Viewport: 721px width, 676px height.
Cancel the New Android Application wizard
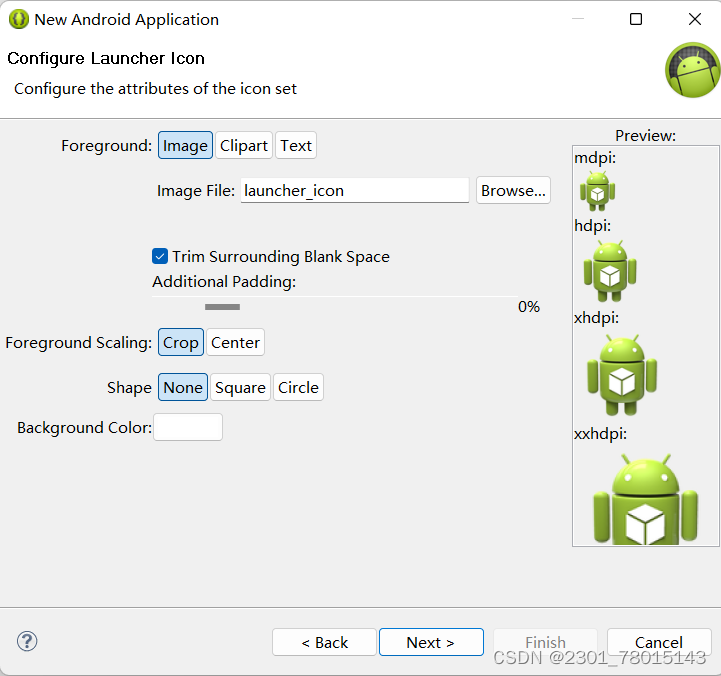(659, 642)
